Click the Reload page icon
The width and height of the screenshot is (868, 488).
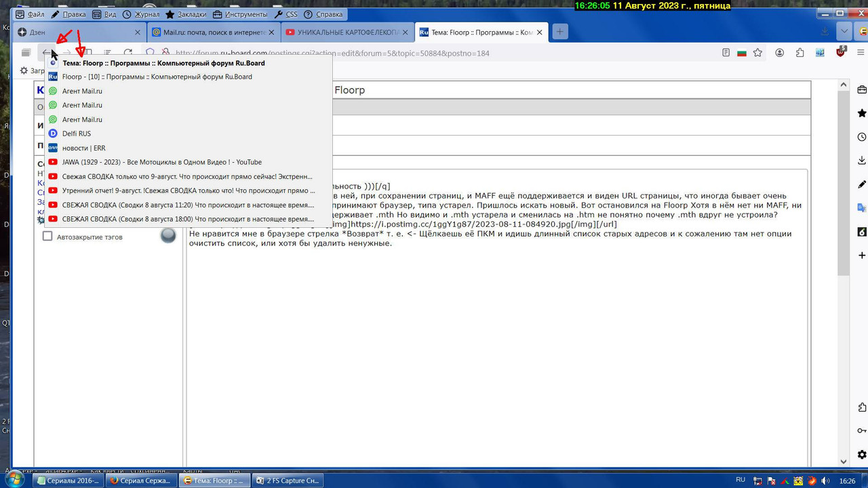(x=128, y=52)
